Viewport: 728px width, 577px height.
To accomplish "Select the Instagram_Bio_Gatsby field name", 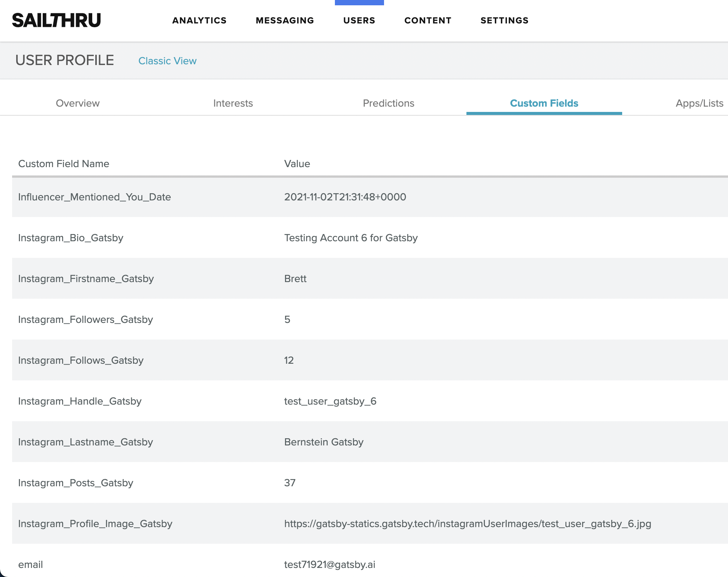I will point(71,238).
